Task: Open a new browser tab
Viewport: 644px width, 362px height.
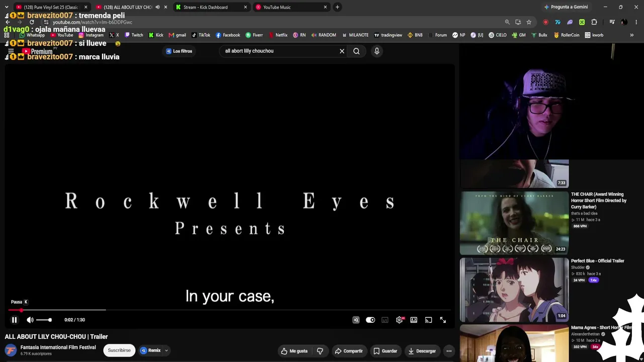Action: (337, 7)
